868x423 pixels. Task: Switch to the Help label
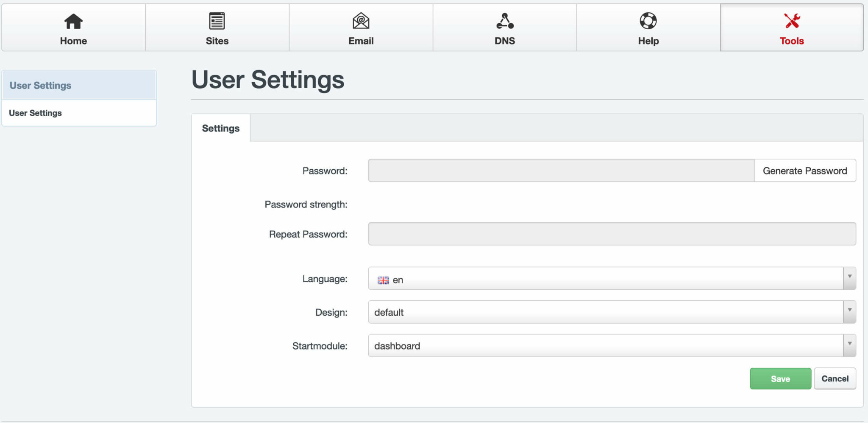[648, 41]
